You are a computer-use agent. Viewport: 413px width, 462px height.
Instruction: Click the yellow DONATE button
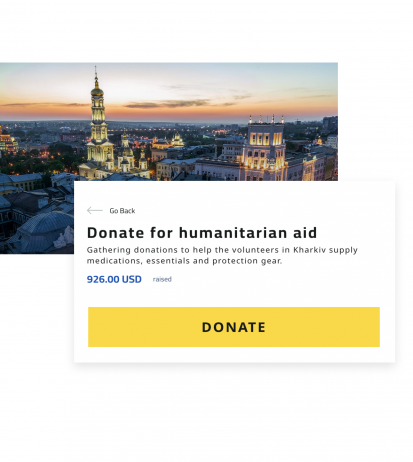(x=234, y=327)
